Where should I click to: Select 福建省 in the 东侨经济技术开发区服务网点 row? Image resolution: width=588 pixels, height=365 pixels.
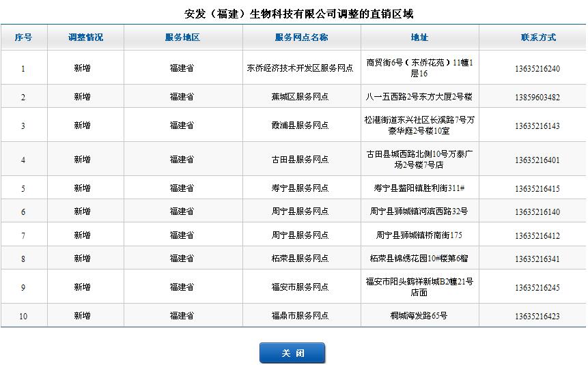[x=182, y=68]
